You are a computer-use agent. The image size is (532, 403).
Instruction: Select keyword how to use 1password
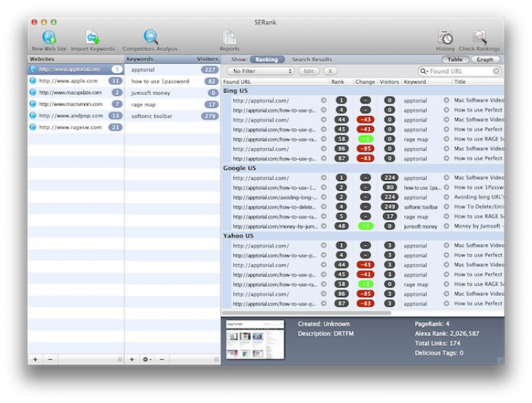click(172, 81)
